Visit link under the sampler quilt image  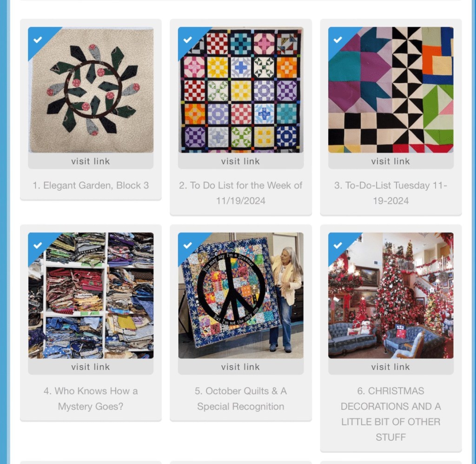click(241, 161)
